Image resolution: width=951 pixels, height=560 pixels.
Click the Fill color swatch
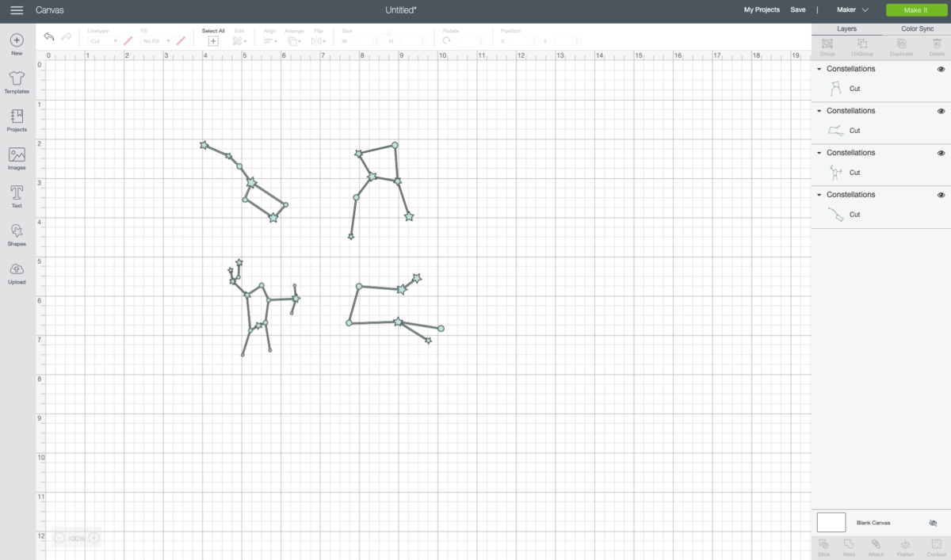pos(181,40)
